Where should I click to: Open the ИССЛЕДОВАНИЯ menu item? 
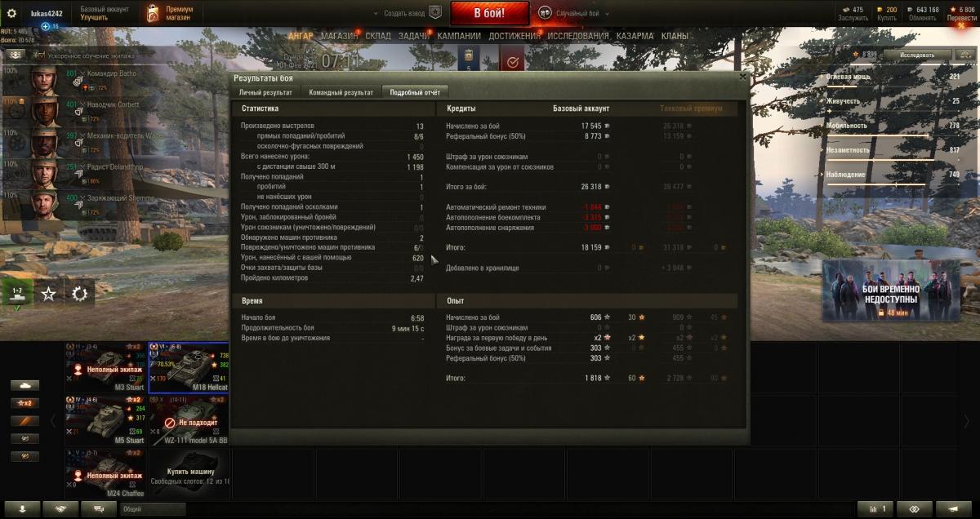(x=578, y=36)
